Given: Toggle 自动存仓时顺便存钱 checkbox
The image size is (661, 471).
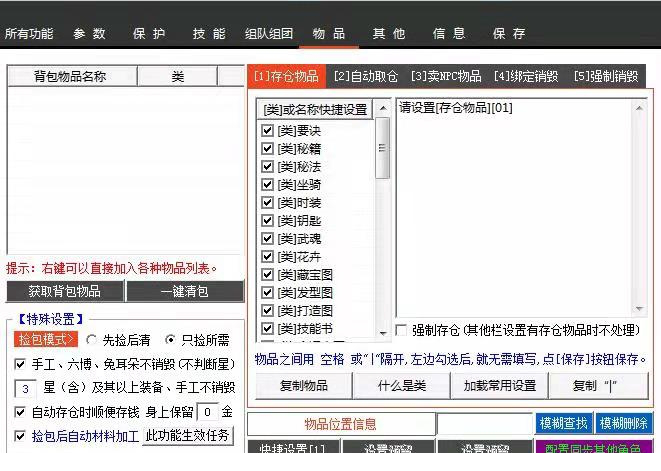Looking at the screenshot, I should click(20, 412).
